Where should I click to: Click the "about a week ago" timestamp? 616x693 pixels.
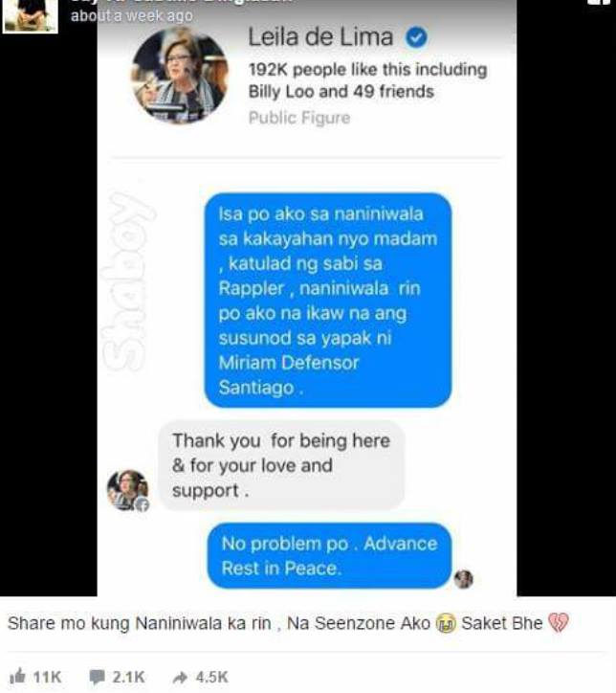(x=132, y=16)
